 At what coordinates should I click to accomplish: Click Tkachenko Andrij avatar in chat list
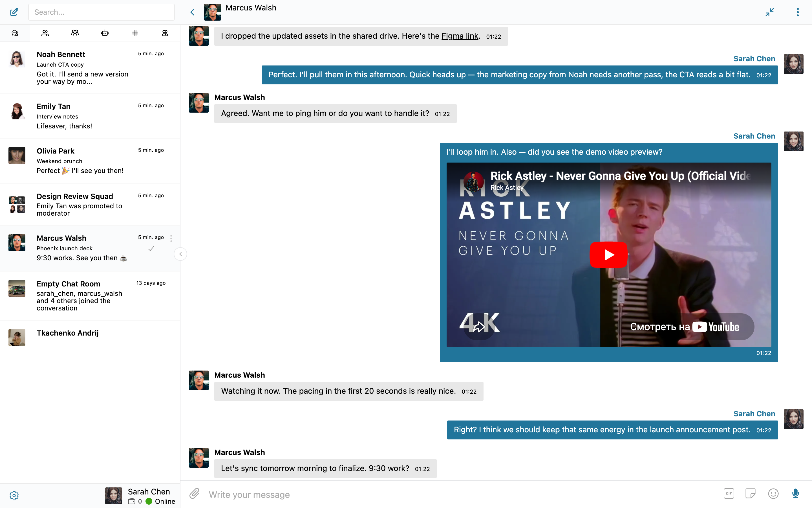[x=17, y=337]
